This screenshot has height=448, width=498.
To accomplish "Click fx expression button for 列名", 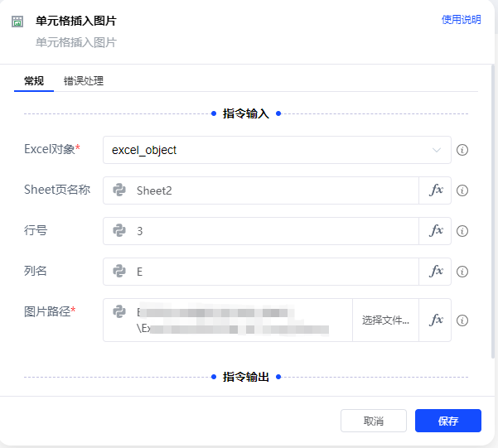I will pyautogui.click(x=436, y=272).
